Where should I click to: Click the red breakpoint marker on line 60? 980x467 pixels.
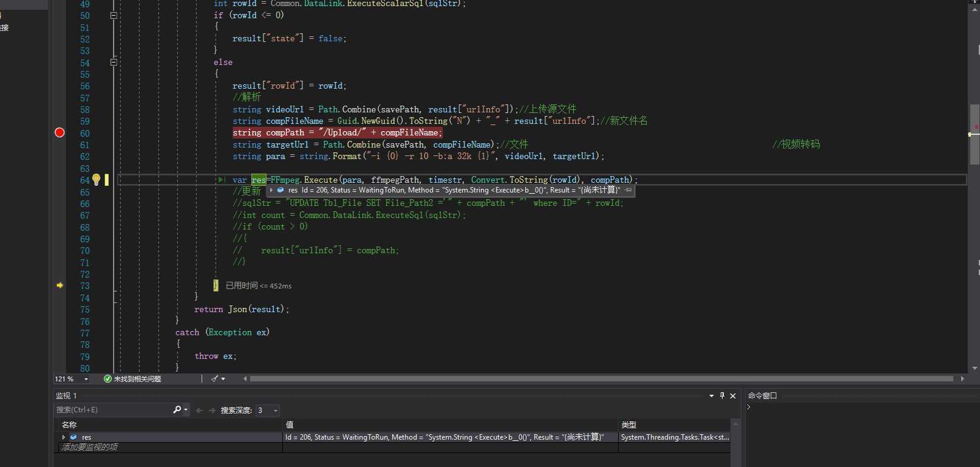click(60, 132)
